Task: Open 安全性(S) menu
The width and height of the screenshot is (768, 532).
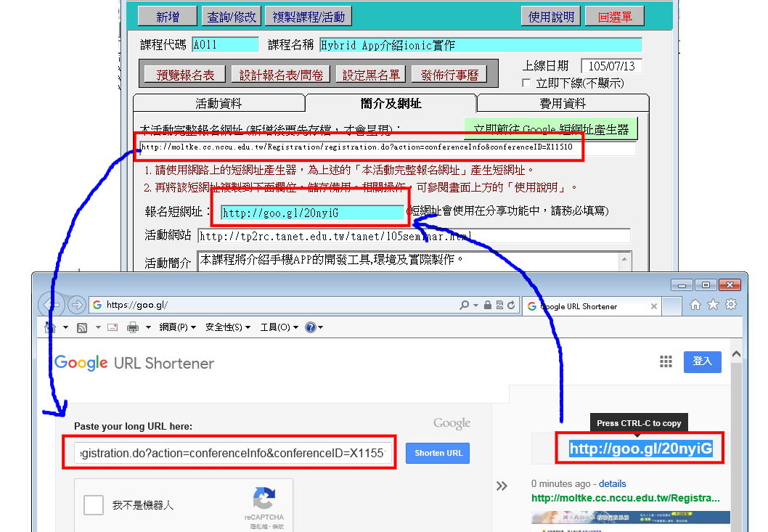Action: tap(228, 327)
